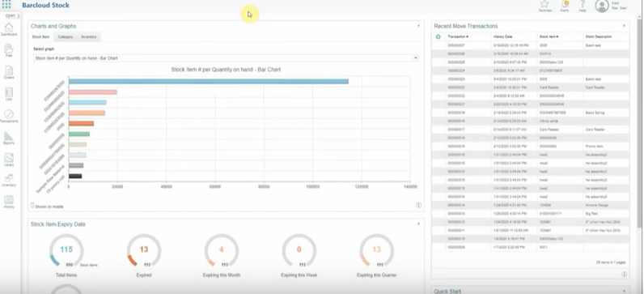Image resolution: width=644 pixels, height=294 pixels.
Task: Open the Lists sidebar icon
Action: (x=9, y=94)
